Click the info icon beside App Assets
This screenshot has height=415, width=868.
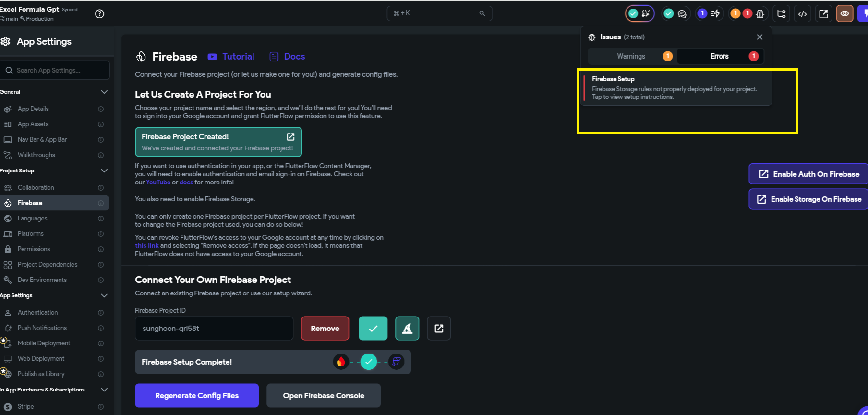pyautogui.click(x=101, y=124)
